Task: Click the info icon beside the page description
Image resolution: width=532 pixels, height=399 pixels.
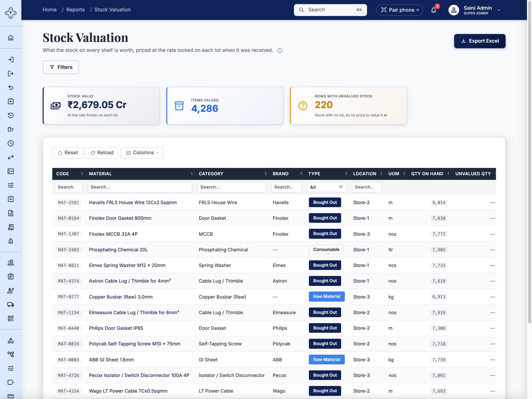Action: (x=280, y=51)
